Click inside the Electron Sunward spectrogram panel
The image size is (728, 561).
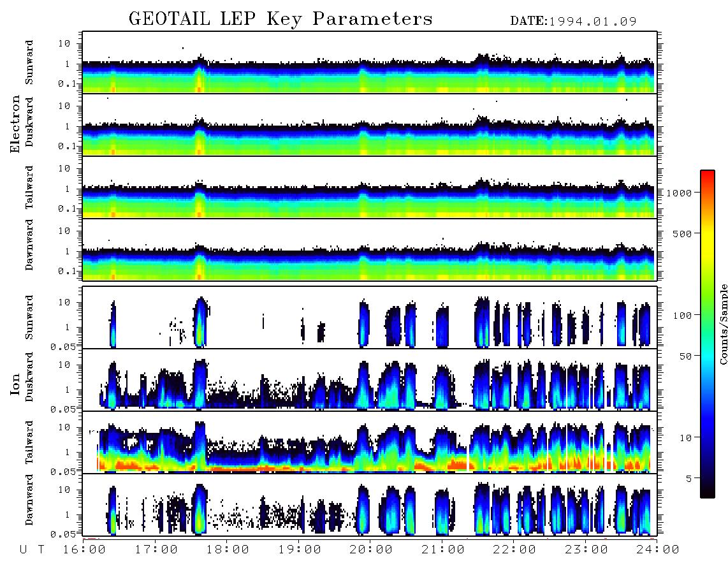coord(370,62)
